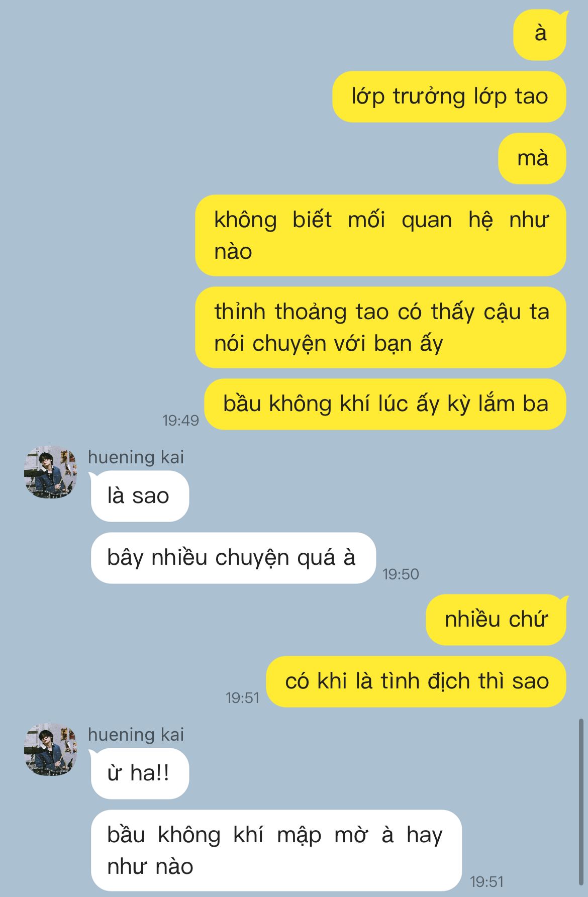Open huening kai's avatar beside "là sao"
The height and width of the screenshot is (897, 588).
point(51,472)
